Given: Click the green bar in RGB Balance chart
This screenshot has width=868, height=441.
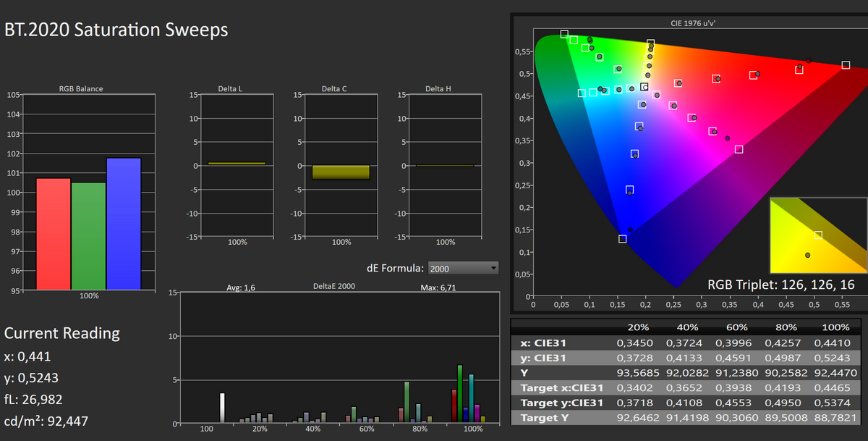Looking at the screenshot, I should tap(88, 236).
